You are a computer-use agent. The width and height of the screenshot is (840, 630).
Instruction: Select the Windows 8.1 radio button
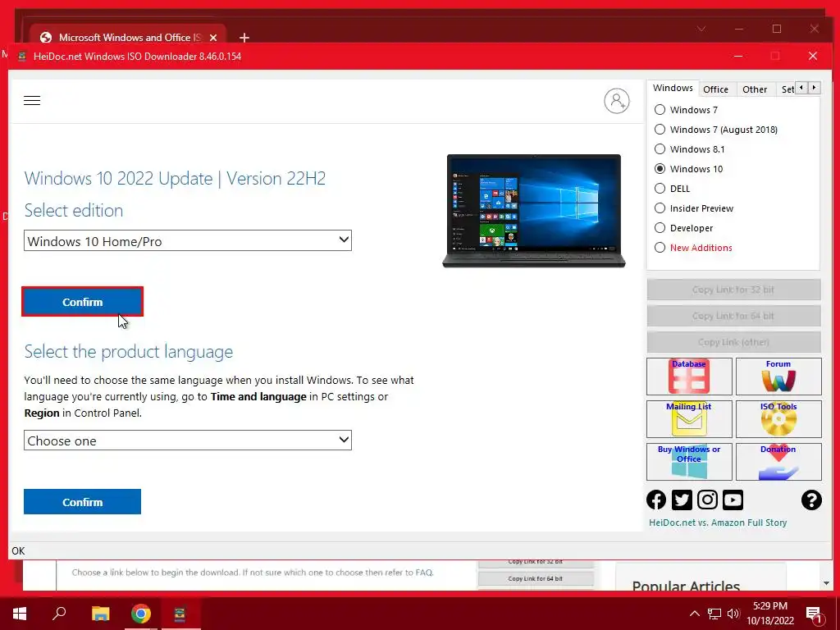point(660,149)
